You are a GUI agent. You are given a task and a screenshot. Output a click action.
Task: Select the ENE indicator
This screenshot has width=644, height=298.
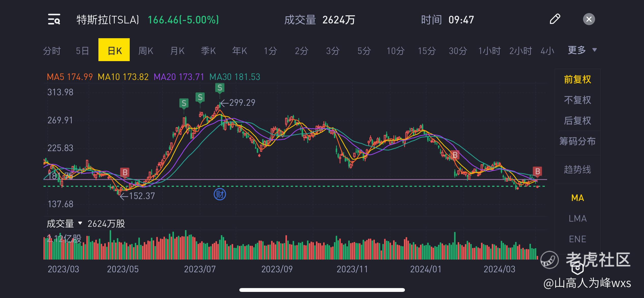click(577, 239)
